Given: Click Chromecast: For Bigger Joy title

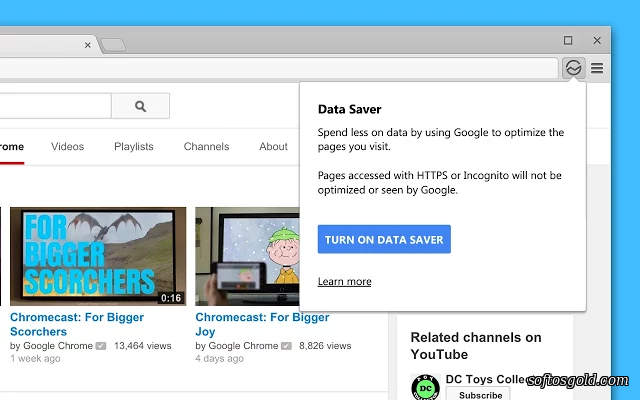Looking at the screenshot, I should tap(262, 324).
